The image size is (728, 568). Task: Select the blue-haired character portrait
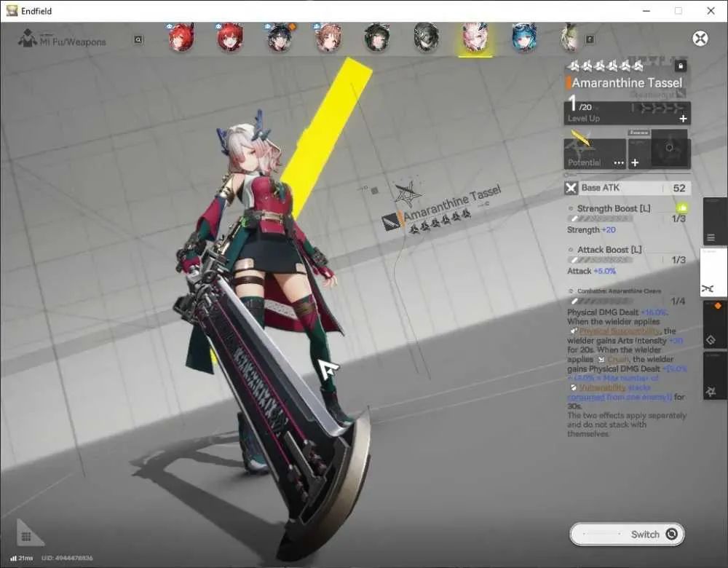coord(524,37)
